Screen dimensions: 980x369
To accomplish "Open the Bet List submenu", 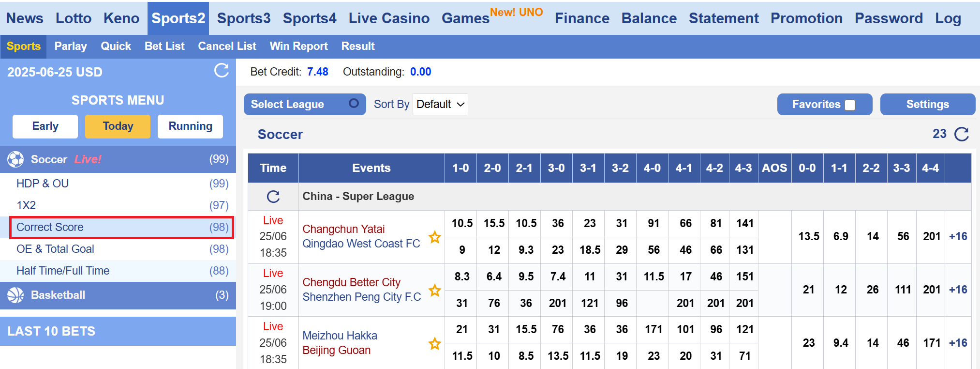I will click(x=164, y=46).
